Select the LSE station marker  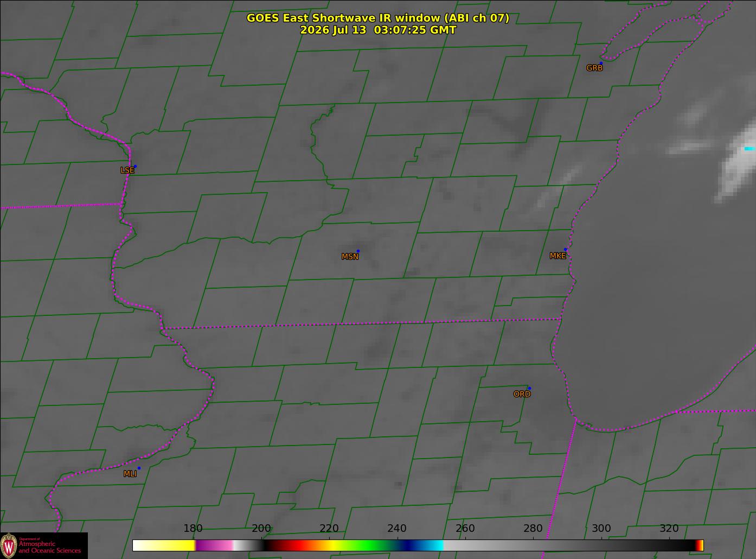[x=135, y=166]
